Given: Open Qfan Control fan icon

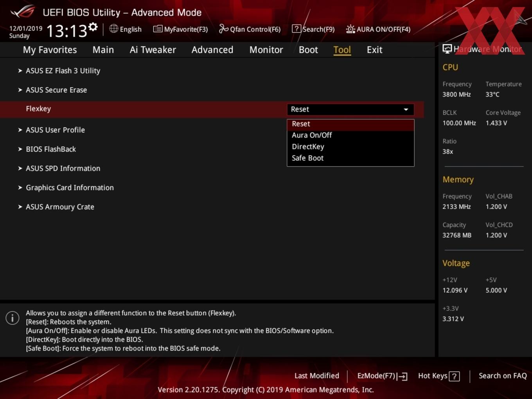Looking at the screenshot, I should [223, 29].
